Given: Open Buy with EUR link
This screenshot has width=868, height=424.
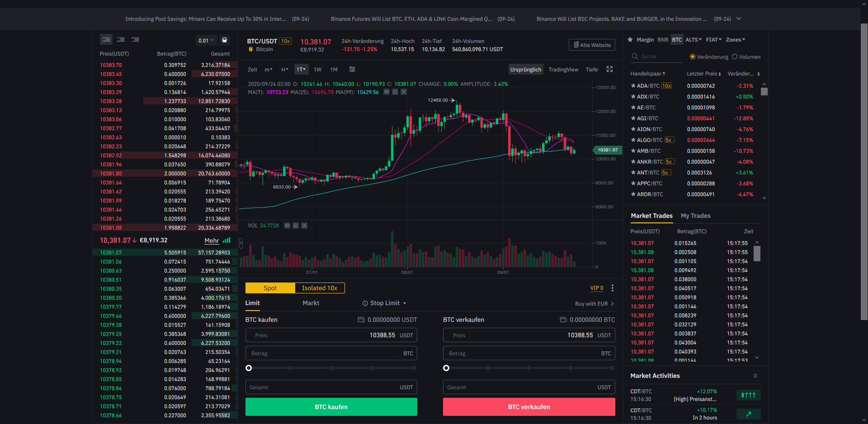Looking at the screenshot, I should [x=594, y=304].
